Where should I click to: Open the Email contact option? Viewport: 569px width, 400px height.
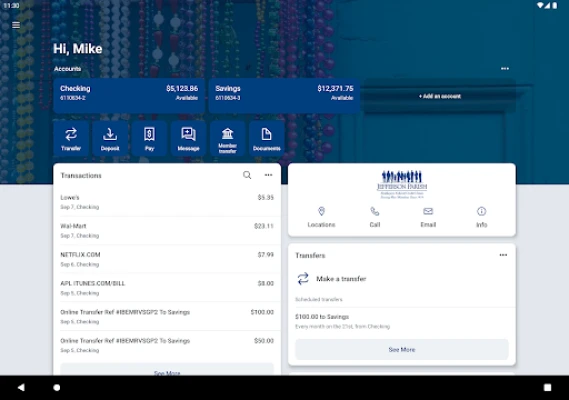click(428, 217)
